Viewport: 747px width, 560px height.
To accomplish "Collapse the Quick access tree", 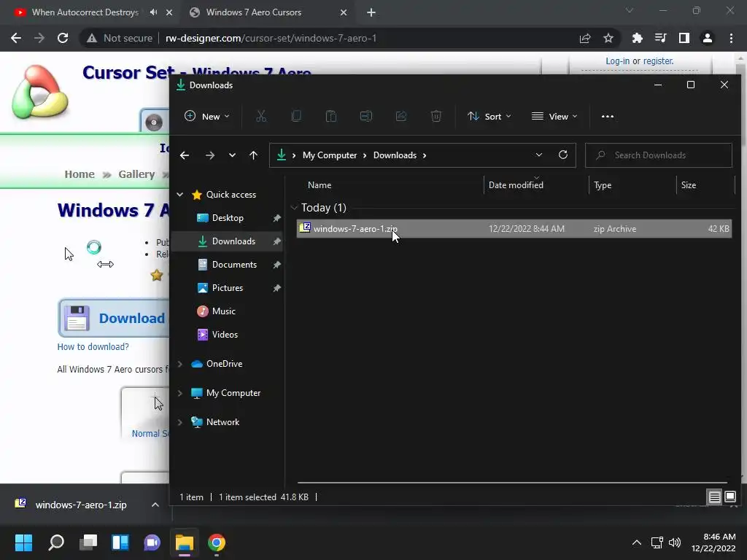I will (180, 194).
